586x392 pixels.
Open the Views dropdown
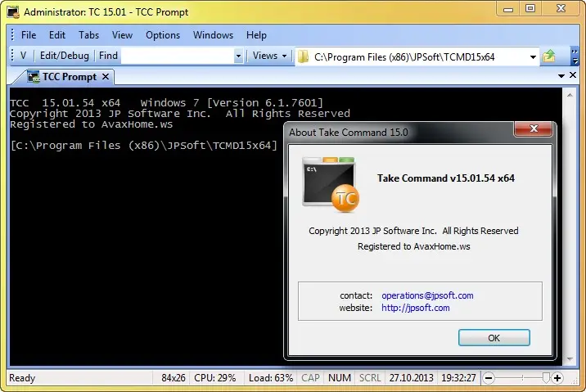tap(269, 56)
